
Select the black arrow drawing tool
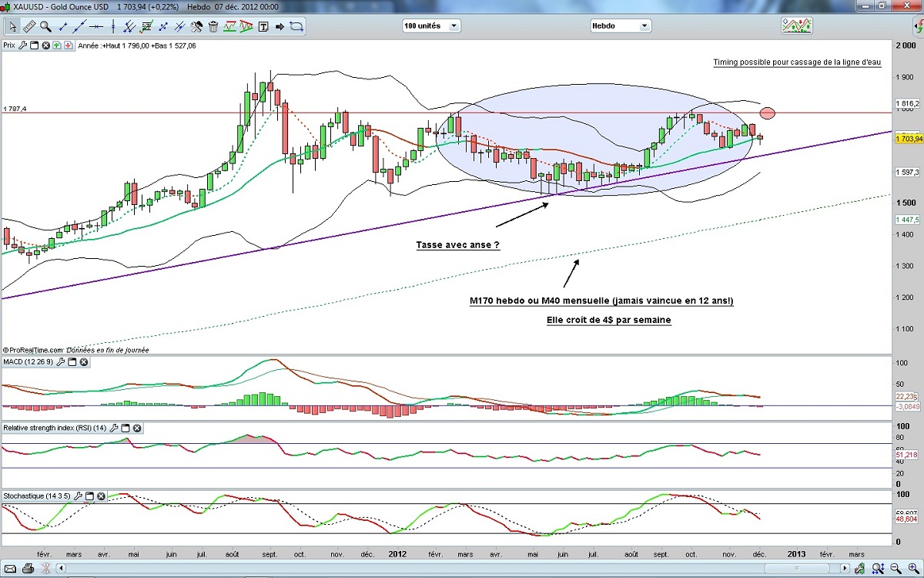click(x=280, y=26)
